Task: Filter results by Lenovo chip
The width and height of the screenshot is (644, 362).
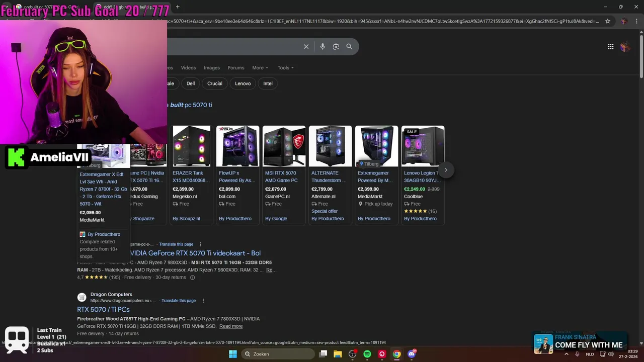Action: (243, 83)
